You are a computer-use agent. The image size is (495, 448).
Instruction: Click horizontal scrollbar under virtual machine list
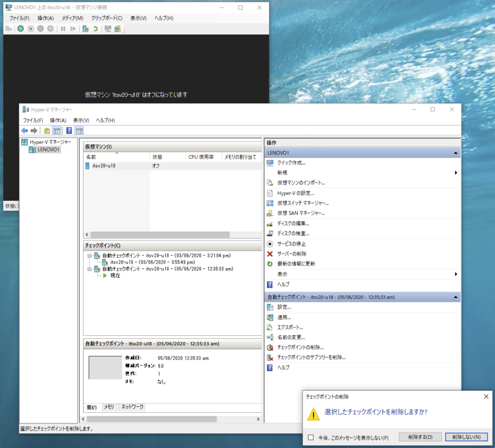click(160, 234)
